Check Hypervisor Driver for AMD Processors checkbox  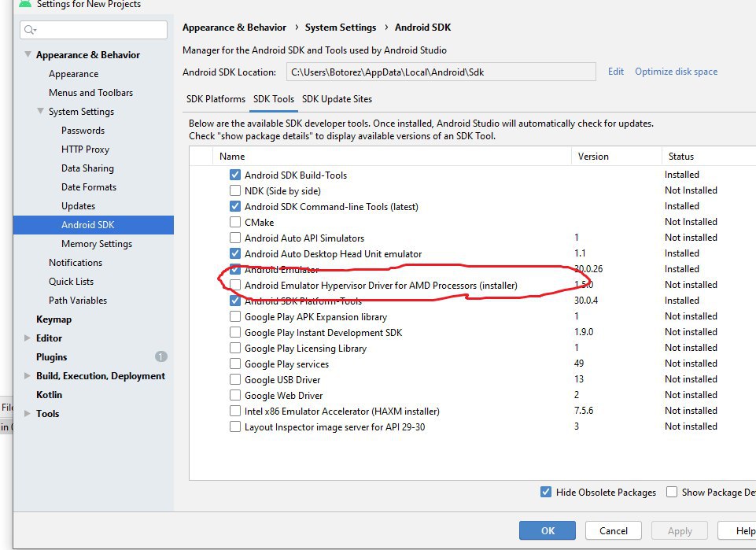[234, 286]
